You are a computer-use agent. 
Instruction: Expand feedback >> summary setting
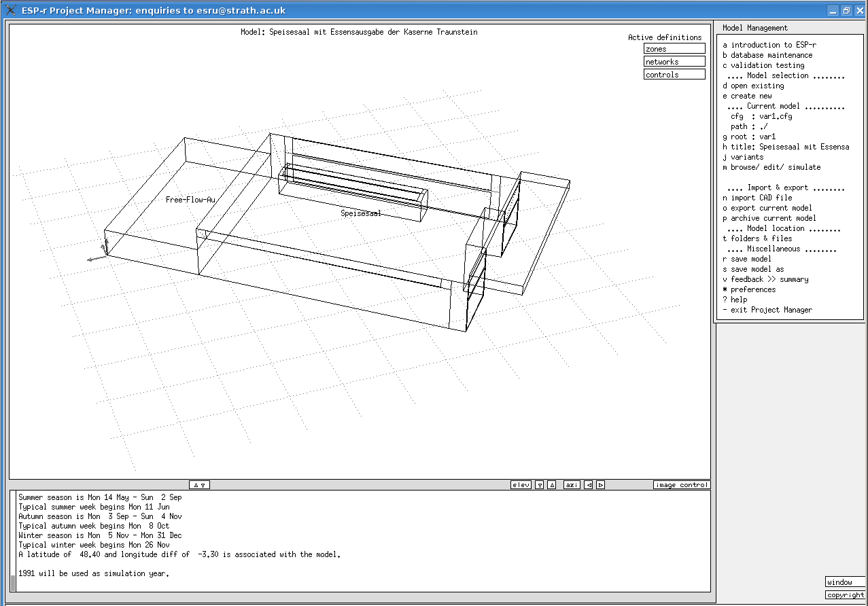tap(765, 279)
